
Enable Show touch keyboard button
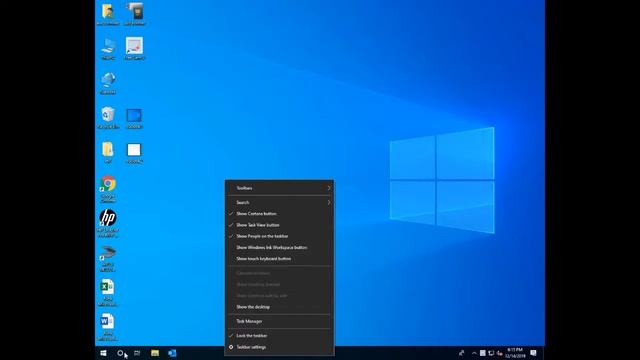click(x=279, y=259)
